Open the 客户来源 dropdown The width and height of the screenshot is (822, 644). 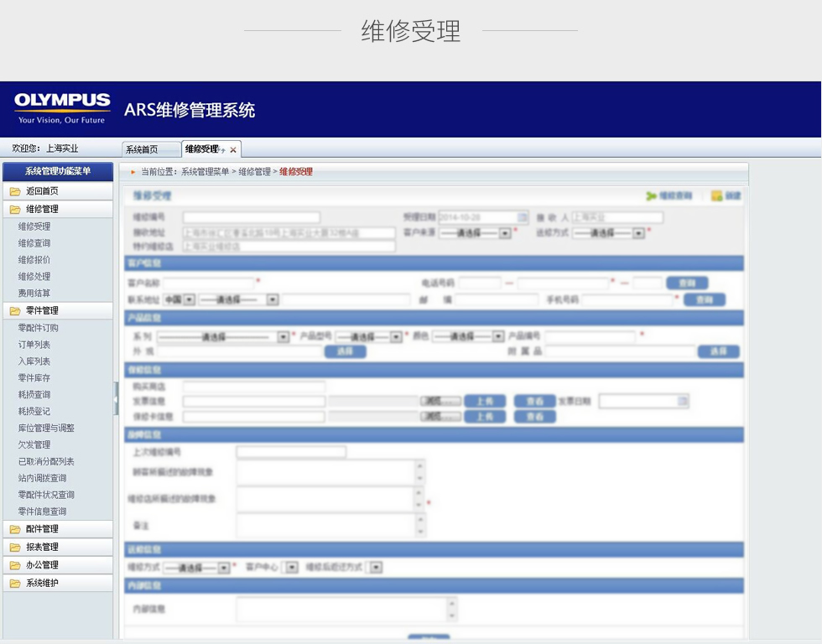[x=505, y=233]
